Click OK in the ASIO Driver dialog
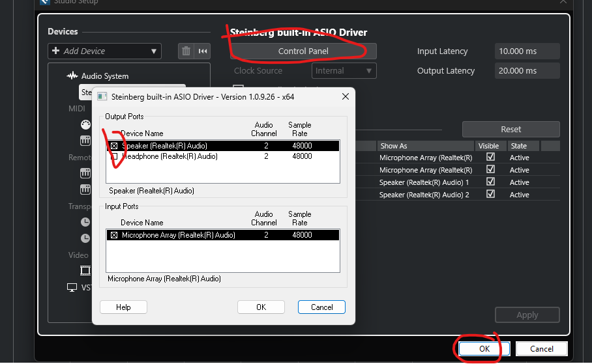Screen dimensions: 592x364 pos(261,307)
